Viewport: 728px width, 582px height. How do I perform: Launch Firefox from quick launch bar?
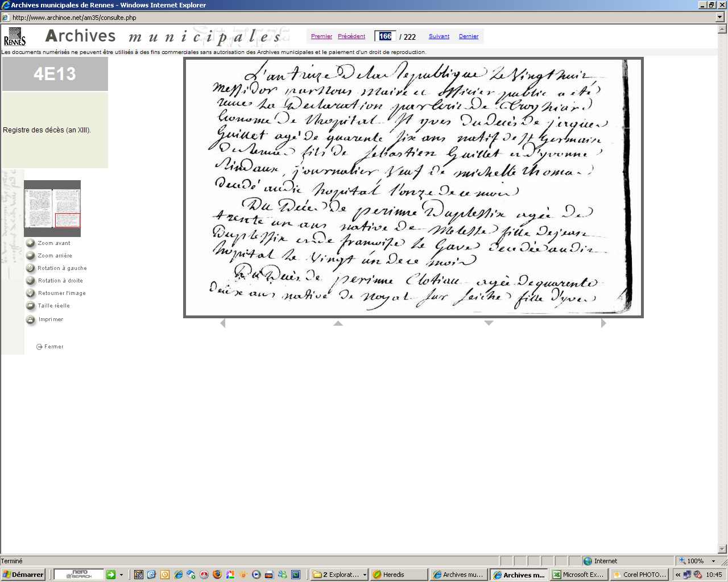tap(217, 575)
